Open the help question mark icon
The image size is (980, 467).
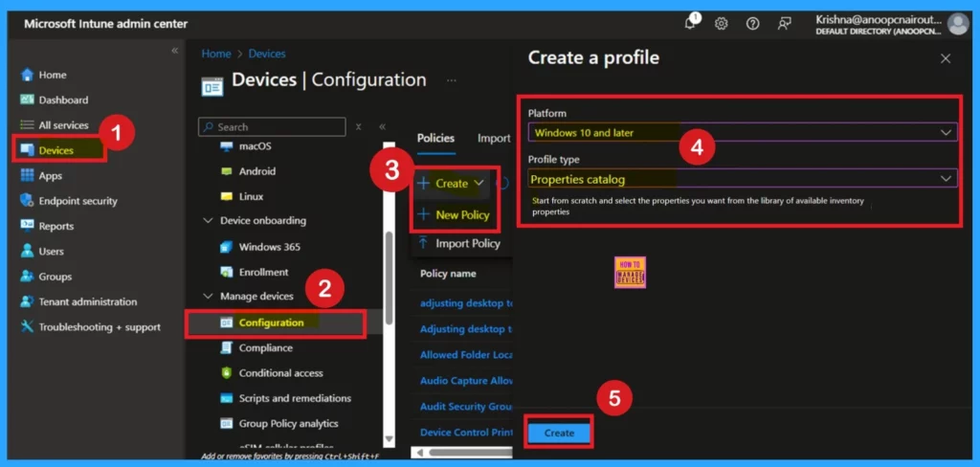752,24
